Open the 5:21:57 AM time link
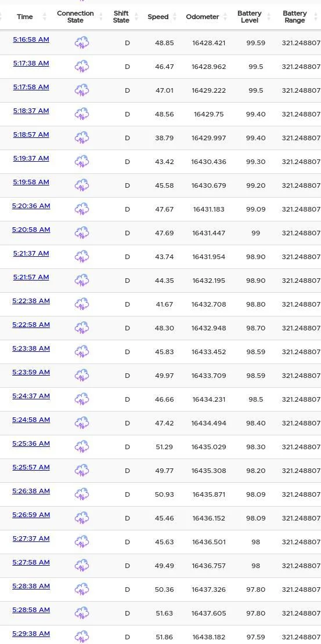The height and width of the screenshot is (644, 321). [31, 277]
